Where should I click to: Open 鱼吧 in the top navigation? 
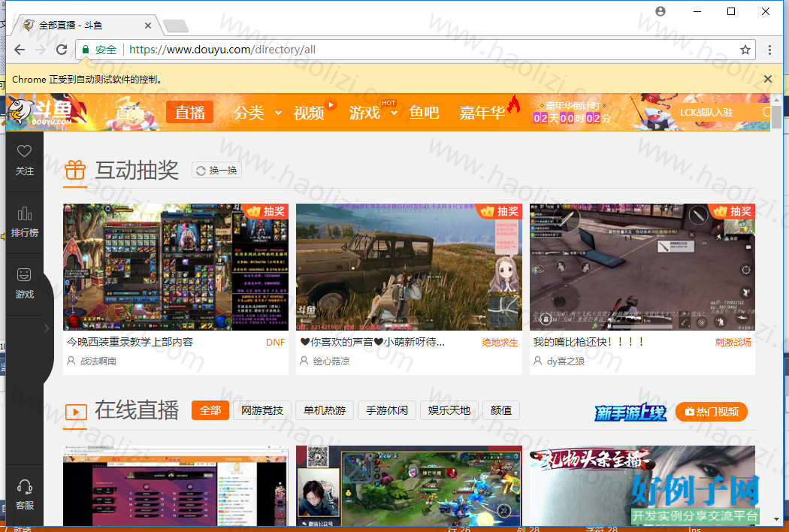click(424, 113)
